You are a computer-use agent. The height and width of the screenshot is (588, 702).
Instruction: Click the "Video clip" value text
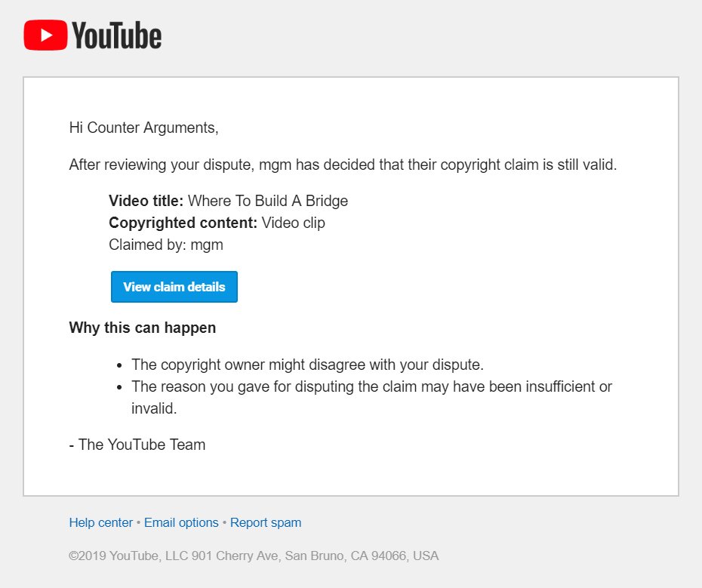pyautogui.click(x=293, y=223)
